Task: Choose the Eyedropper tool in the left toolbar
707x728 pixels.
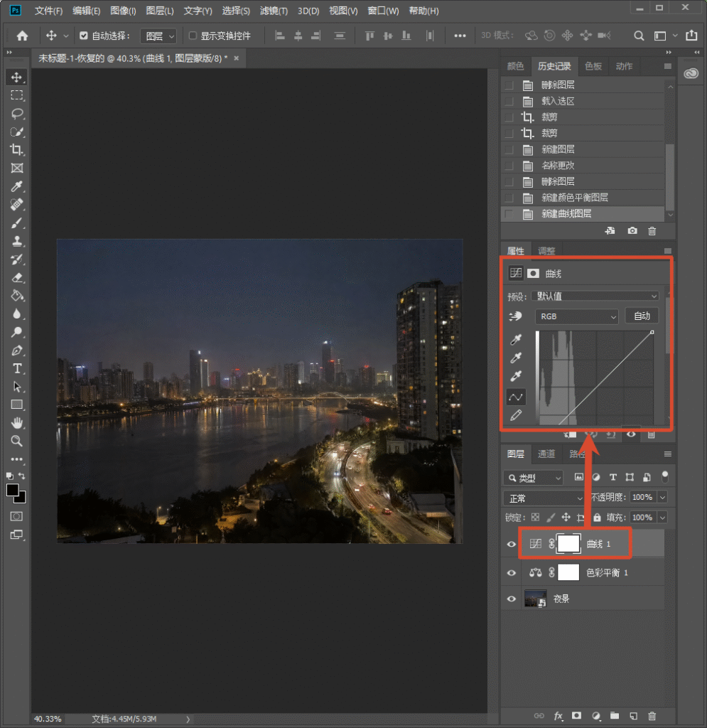Action: tap(17, 186)
